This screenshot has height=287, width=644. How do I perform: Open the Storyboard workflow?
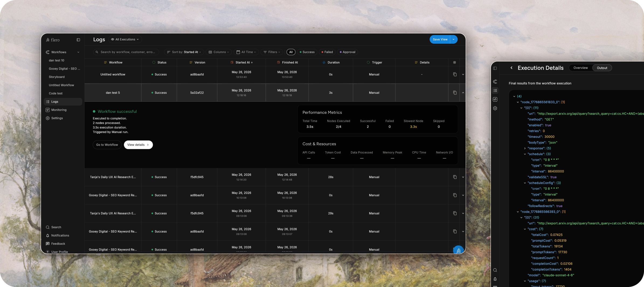click(57, 77)
